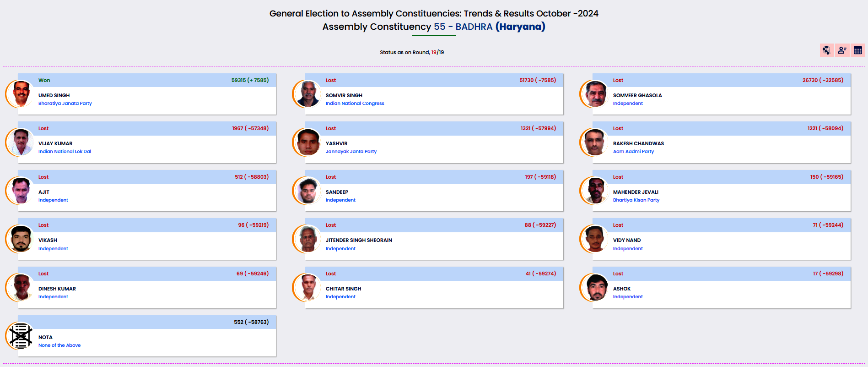868x367 pixels.
Task: Click the Aam Aadmi Party label
Action: (633, 152)
